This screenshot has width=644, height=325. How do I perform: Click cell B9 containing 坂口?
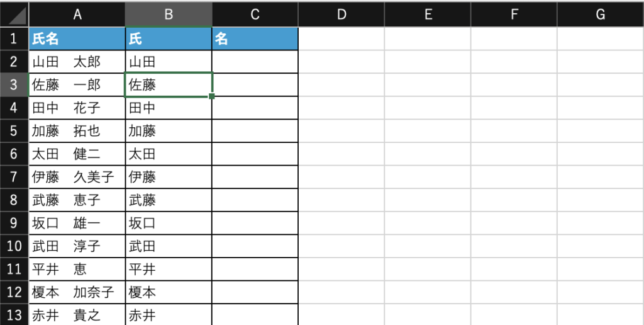[x=169, y=223]
